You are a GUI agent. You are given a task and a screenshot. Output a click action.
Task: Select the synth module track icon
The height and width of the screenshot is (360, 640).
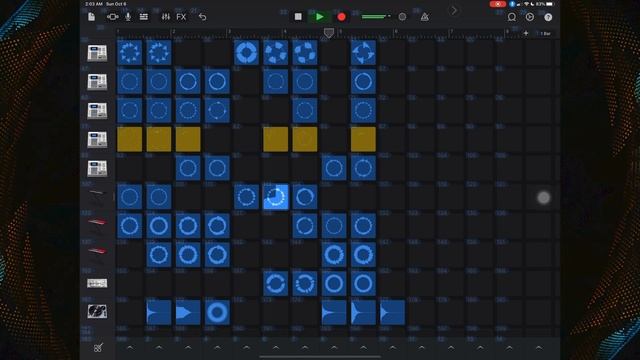(x=97, y=283)
